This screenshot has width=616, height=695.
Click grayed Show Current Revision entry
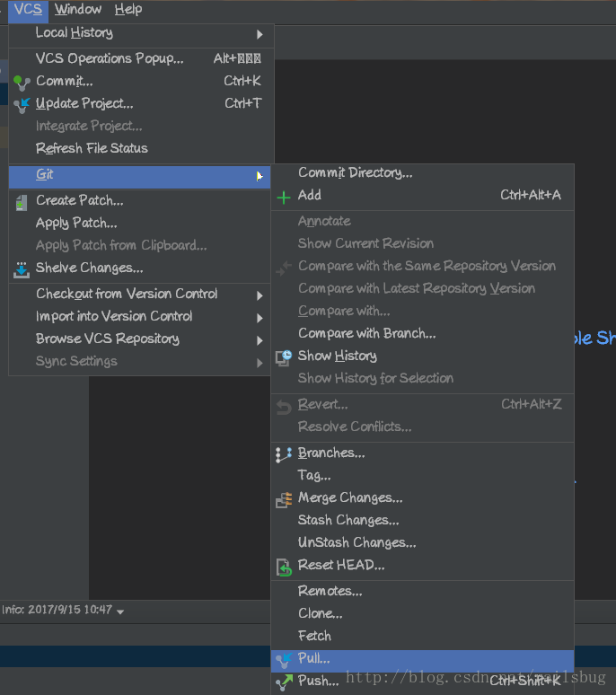pos(423,243)
